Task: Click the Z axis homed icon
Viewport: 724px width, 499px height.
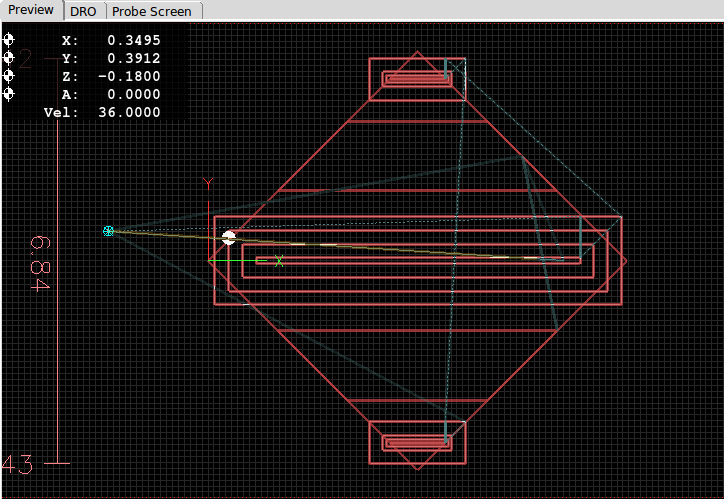Action: click(x=9, y=76)
